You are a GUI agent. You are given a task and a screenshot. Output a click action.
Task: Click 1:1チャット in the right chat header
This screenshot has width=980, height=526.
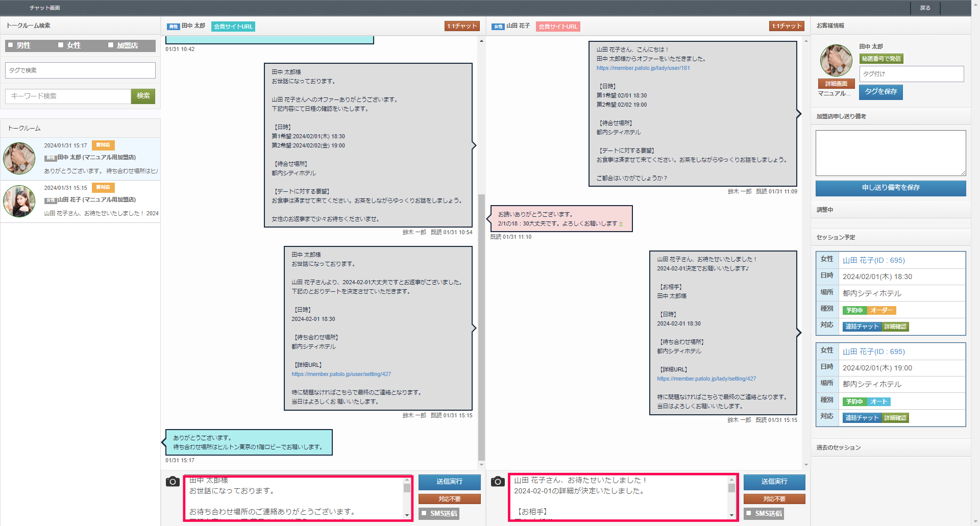(787, 26)
